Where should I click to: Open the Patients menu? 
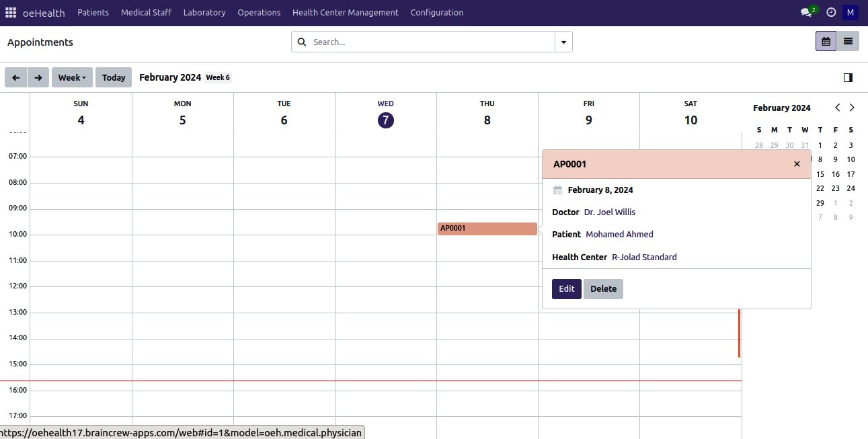point(93,12)
